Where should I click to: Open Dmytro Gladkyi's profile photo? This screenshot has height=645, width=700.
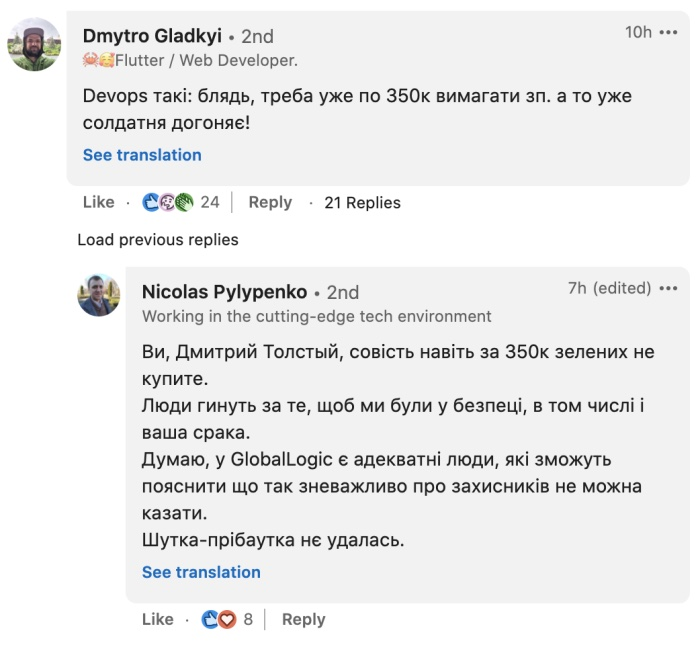pos(35,45)
